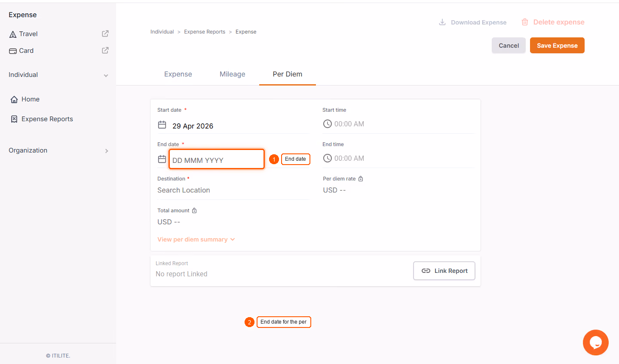The width and height of the screenshot is (619, 364).
Task: Open the Travel external link icon
Action: pos(105,34)
